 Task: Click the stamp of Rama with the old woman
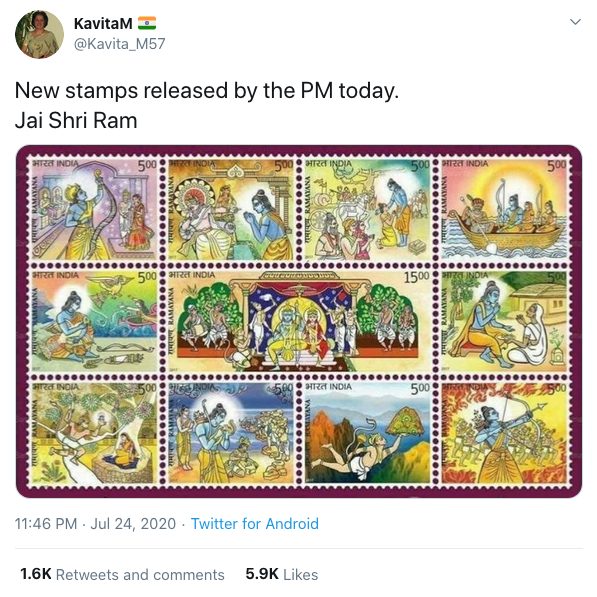[505, 321]
